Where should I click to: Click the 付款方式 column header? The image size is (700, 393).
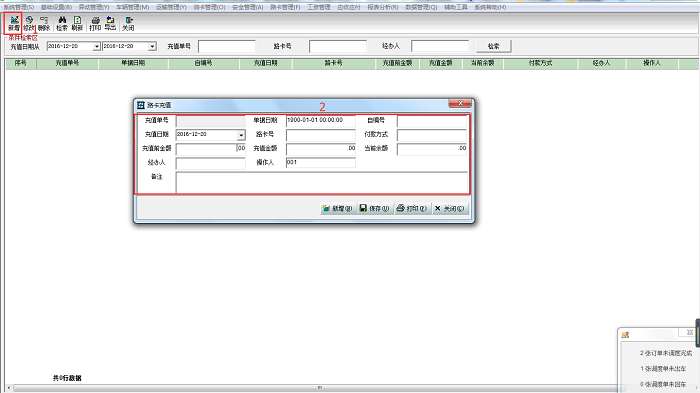tap(540, 63)
